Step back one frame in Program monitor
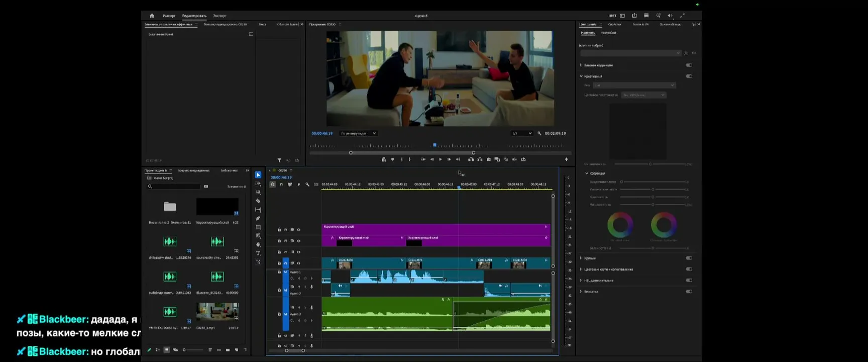Viewport: 868px width, 362px height. [x=431, y=159]
